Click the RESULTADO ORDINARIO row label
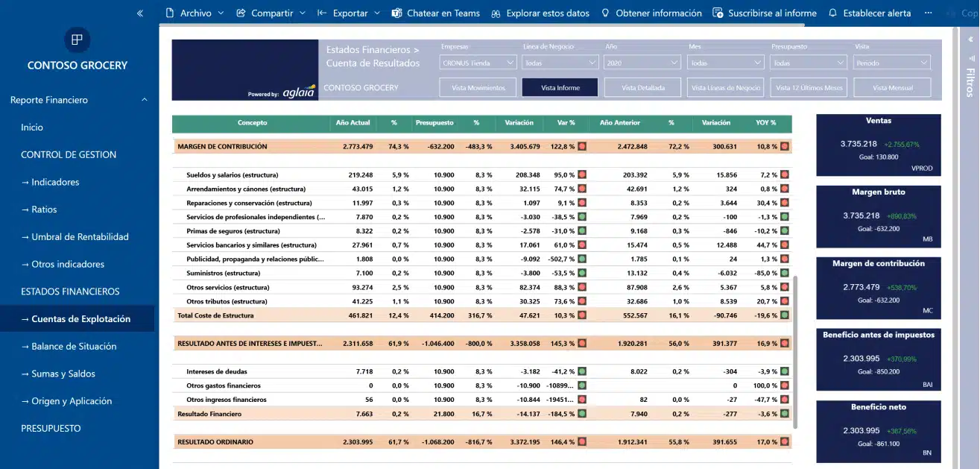Image resolution: width=980 pixels, height=469 pixels. click(x=215, y=442)
